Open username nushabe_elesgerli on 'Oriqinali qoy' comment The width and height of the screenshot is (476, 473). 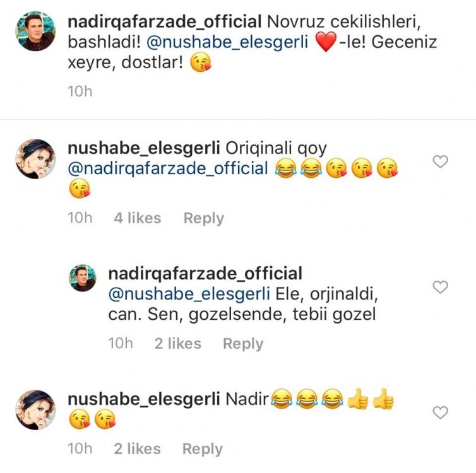coord(143,148)
